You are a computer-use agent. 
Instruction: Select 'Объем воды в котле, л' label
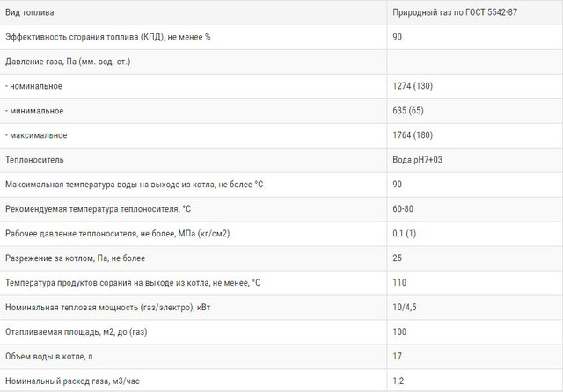(x=49, y=357)
